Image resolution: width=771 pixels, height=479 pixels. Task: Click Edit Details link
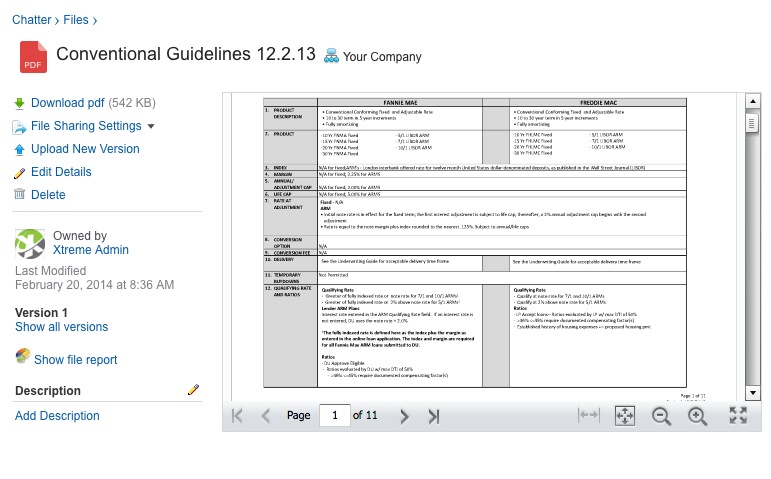61,172
